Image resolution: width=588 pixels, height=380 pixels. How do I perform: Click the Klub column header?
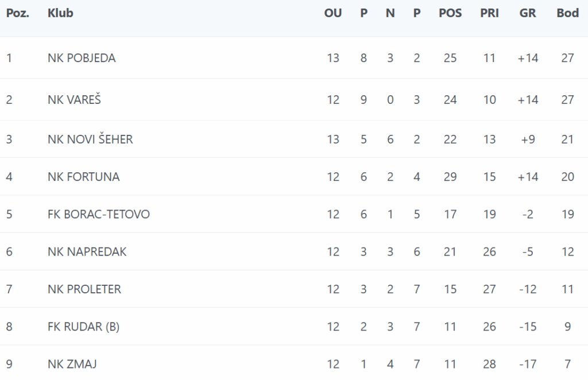click(x=60, y=13)
